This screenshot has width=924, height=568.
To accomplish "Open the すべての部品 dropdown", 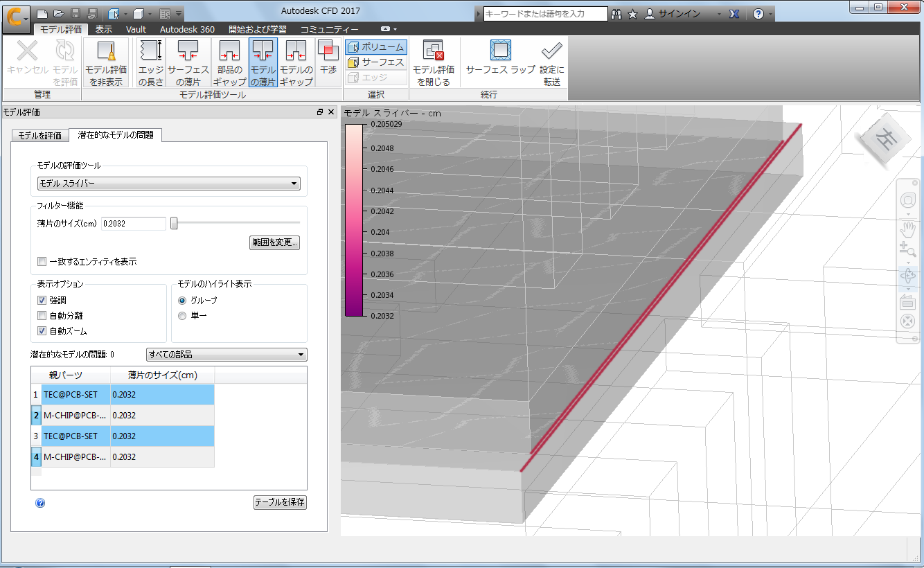I will 226,355.
